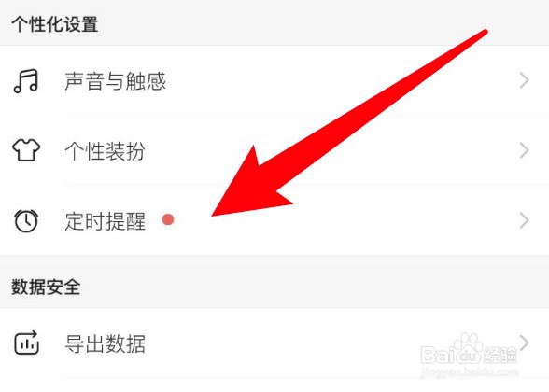Click the 经验 text in the watermark
Screen dimensions: 549x392
click(x=500, y=356)
